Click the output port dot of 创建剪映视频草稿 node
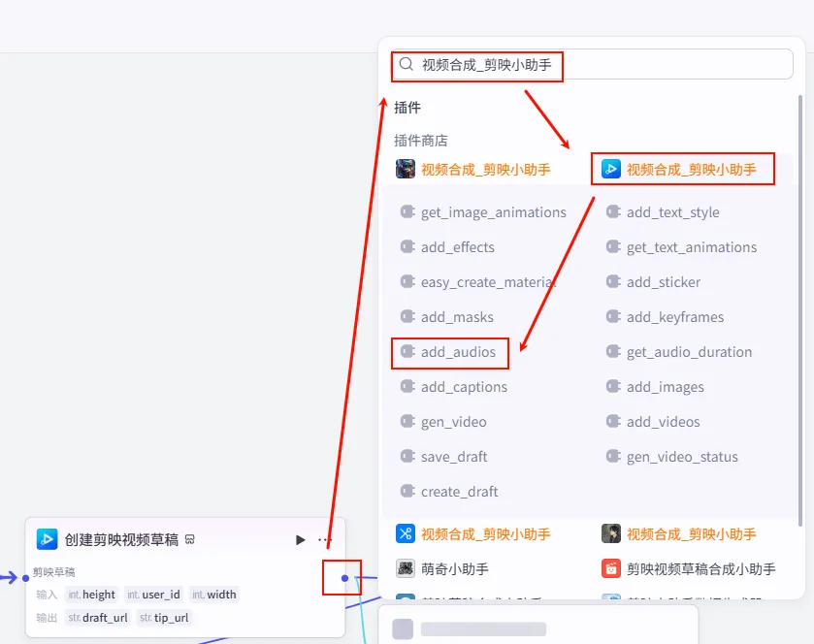This screenshot has height=644, width=814. (344, 578)
